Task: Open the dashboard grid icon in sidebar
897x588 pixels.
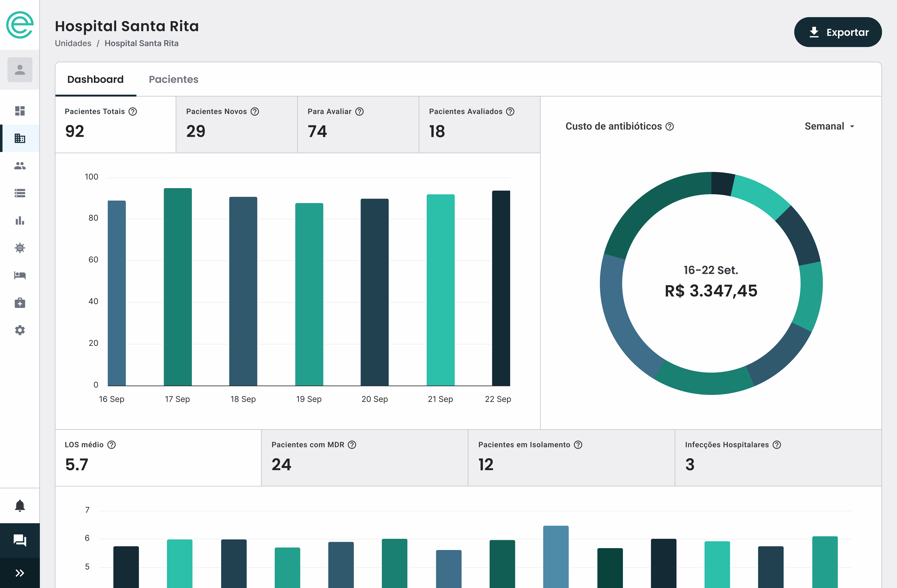Action: (20, 111)
